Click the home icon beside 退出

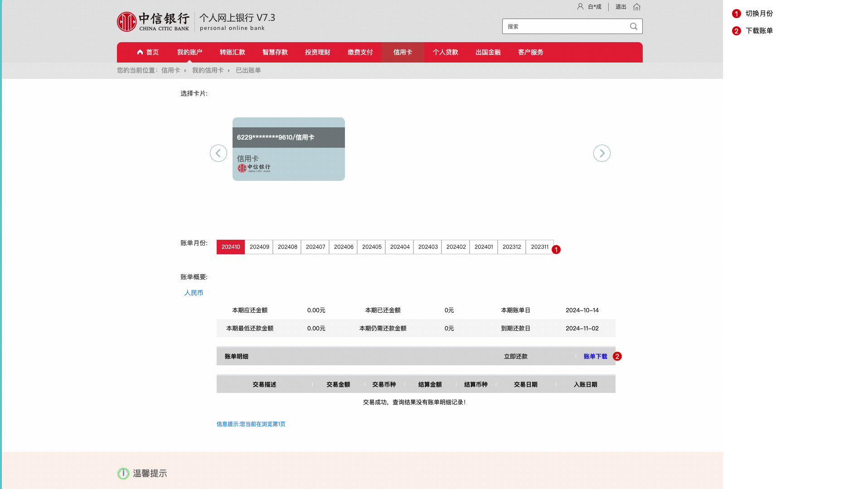(637, 7)
